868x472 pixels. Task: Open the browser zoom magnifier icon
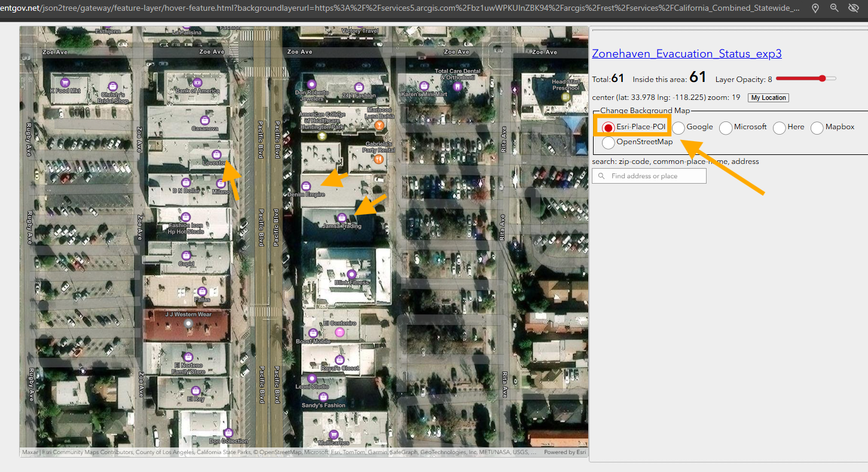835,8
